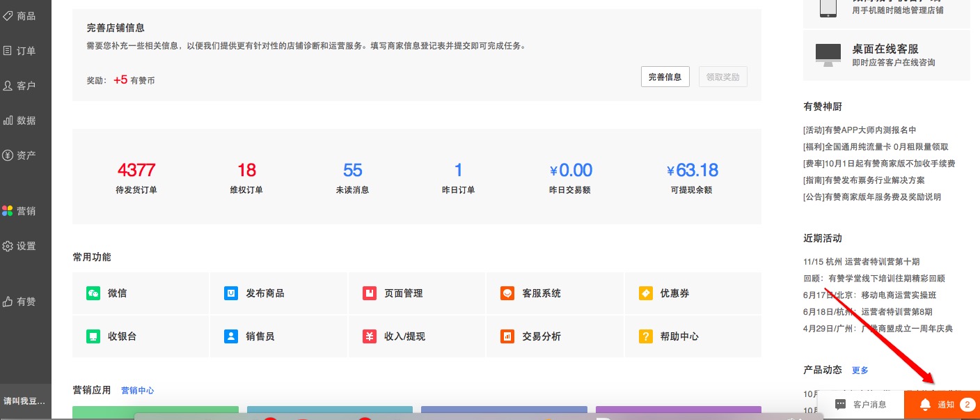Open the 客户消息 chat panel

point(860,405)
